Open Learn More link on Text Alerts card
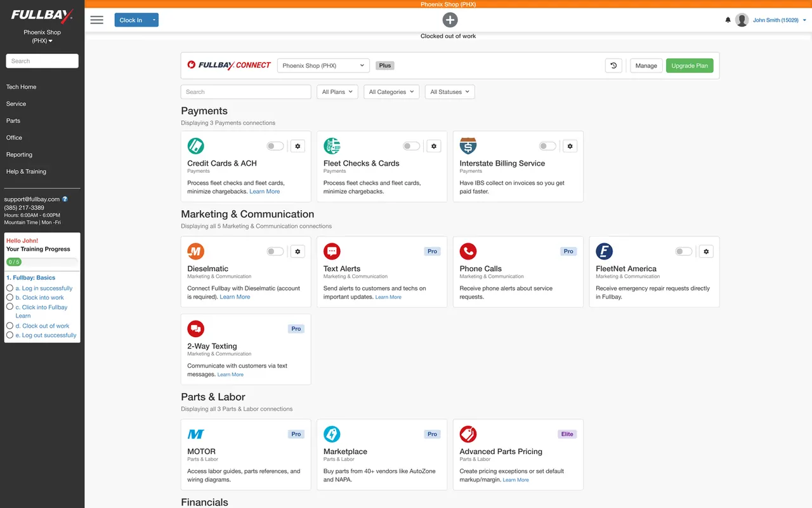 pos(388,297)
